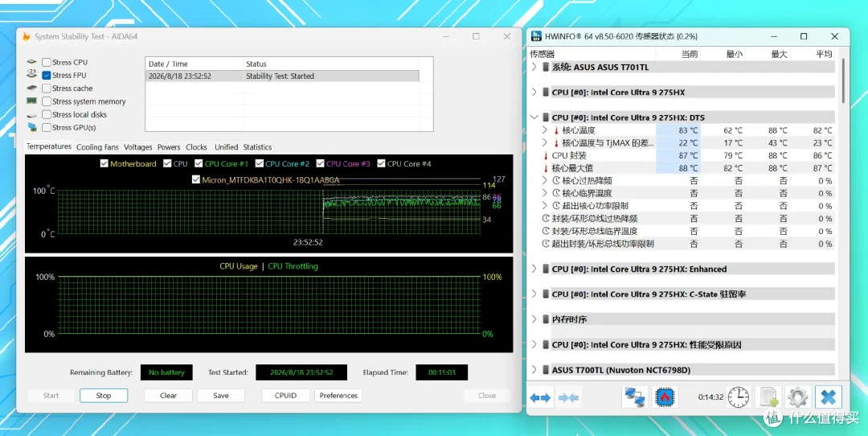Click HWiNFO collapse columns arrows icon
This screenshot has height=436, width=868.
568,397
